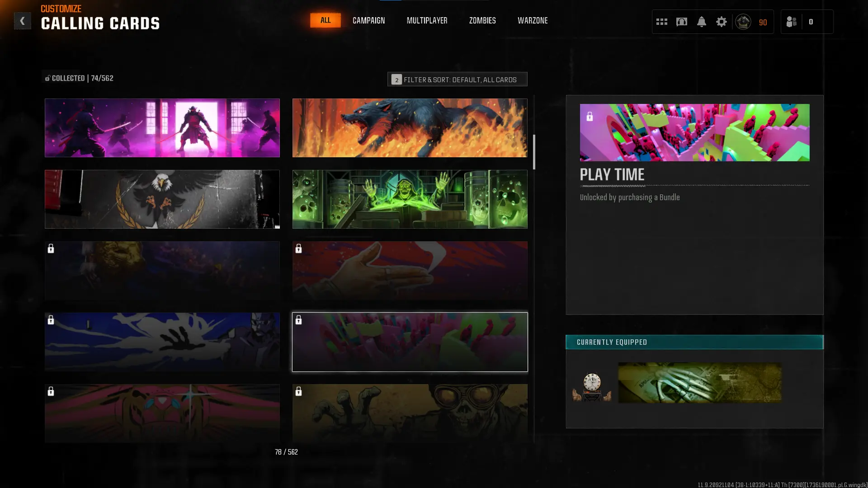Open the Warzone tab
Screen dimensions: 868x488
click(x=533, y=20)
